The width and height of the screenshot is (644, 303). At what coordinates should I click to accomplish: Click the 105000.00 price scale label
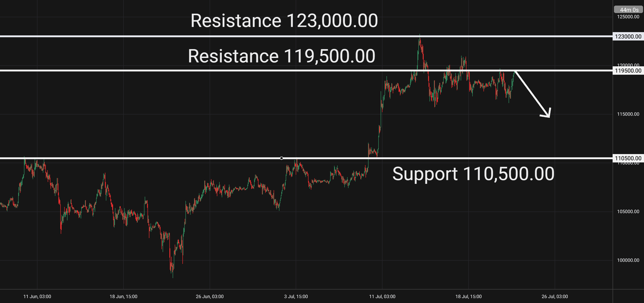(628, 212)
